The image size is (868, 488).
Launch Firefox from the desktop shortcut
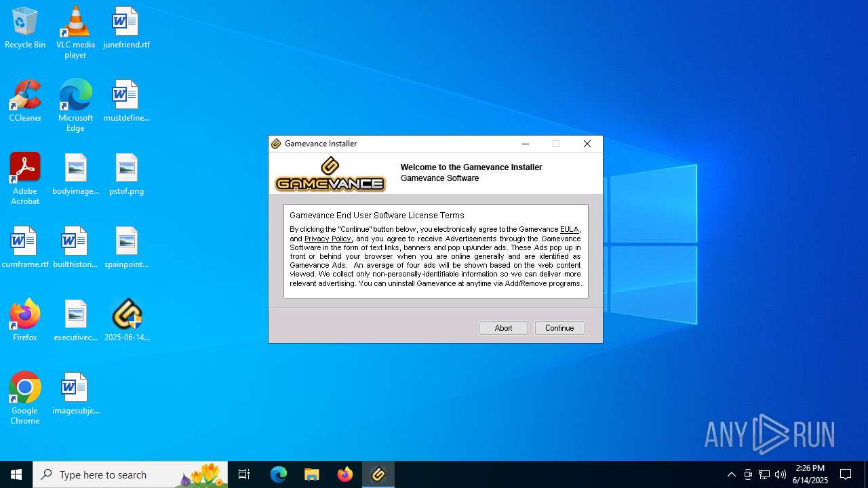tap(25, 320)
